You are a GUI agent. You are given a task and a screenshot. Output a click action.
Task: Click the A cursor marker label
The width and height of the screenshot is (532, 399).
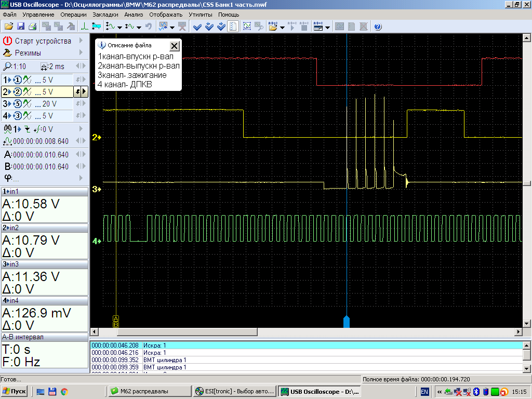tap(116, 318)
